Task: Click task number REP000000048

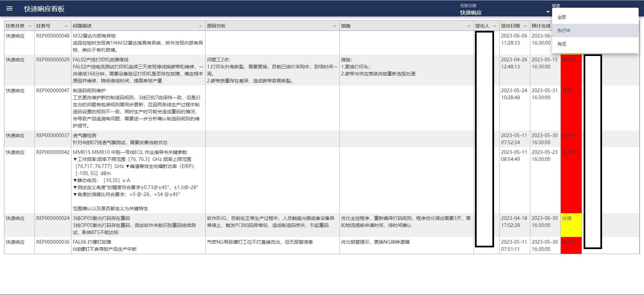Action: pyautogui.click(x=53, y=36)
